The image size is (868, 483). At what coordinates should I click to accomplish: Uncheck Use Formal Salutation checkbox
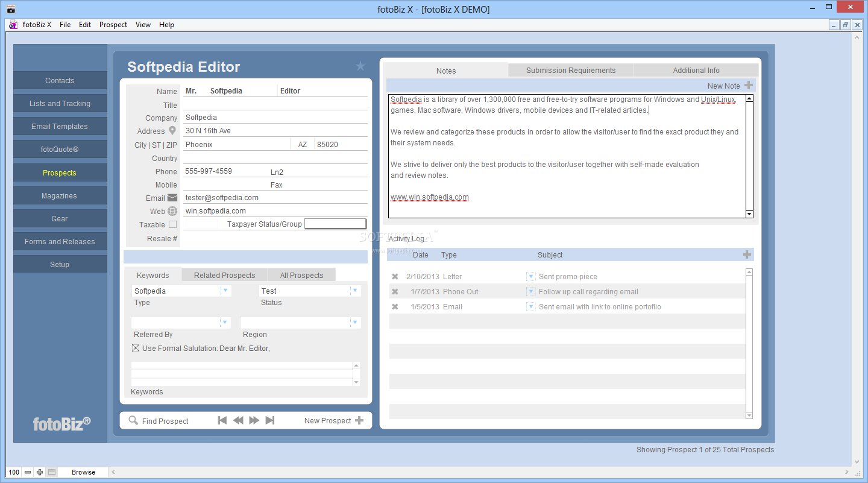tap(136, 348)
